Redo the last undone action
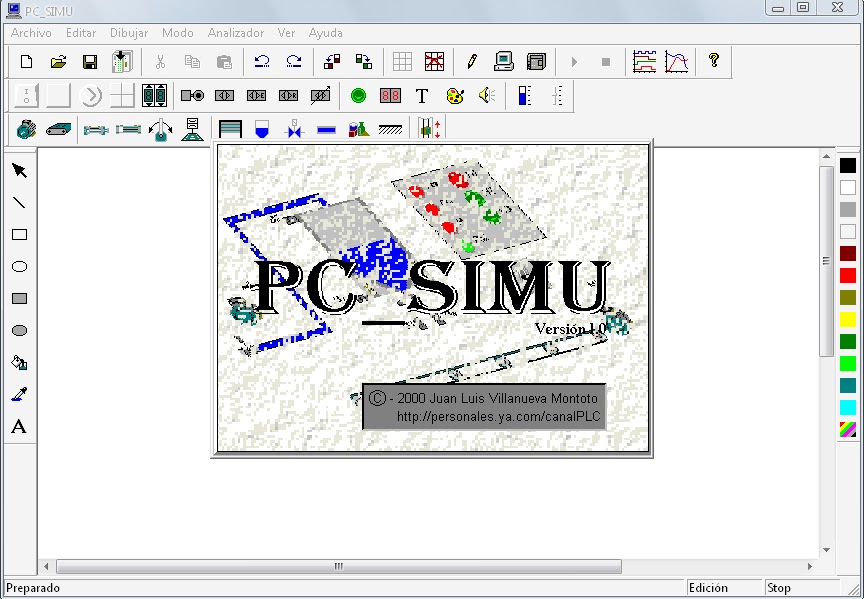864x599 pixels. (294, 61)
